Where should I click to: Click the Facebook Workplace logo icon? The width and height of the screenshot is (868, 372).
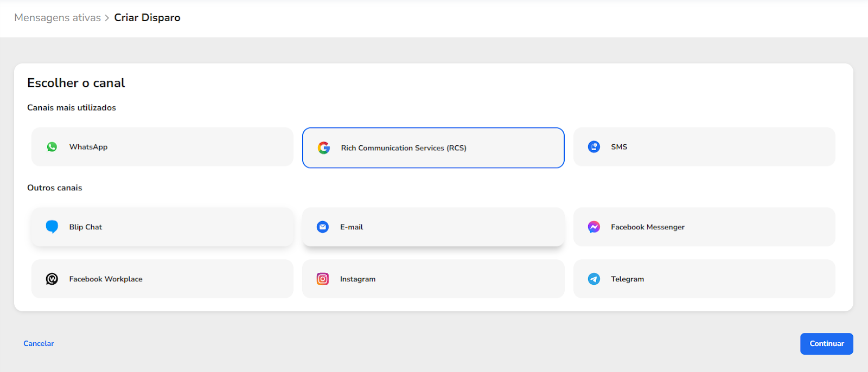tap(52, 279)
